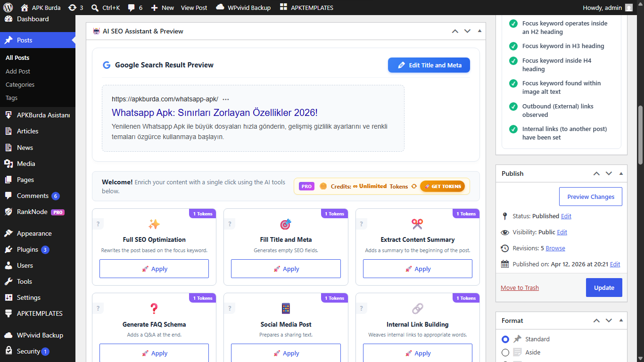Open APKBurda Asistanı in the sidebar
The width and height of the screenshot is (644, 362).
pyautogui.click(x=38, y=115)
